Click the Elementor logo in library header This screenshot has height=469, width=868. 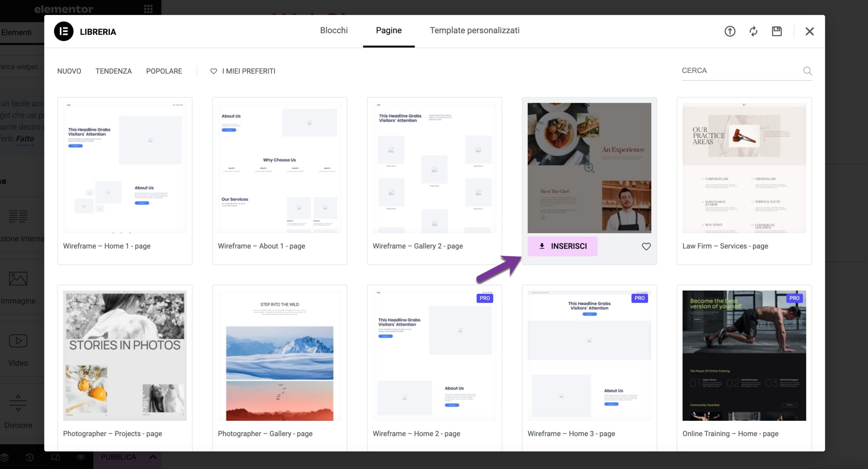64,32
